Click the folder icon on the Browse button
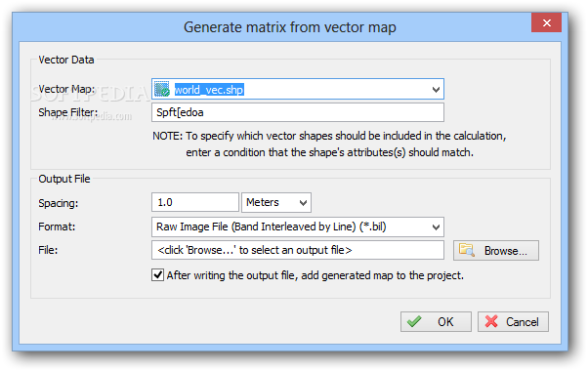Screen dimensions: 588x371 pyautogui.click(x=467, y=250)
